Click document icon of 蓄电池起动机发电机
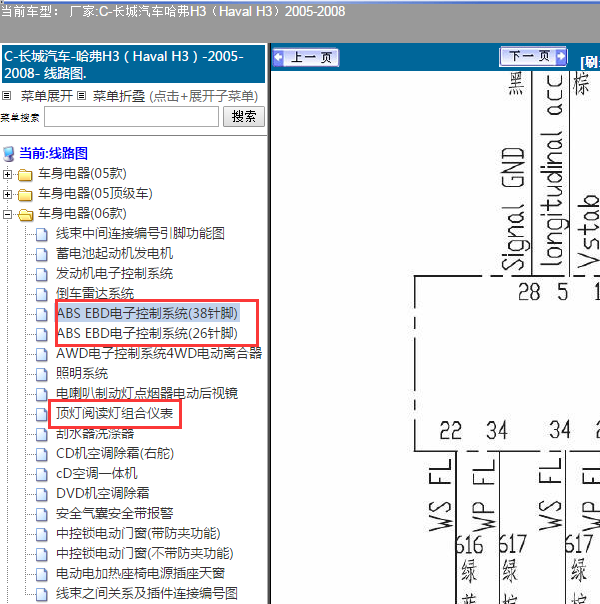The width and height of the screenshot is (600, 604). [x=42, y=254]
